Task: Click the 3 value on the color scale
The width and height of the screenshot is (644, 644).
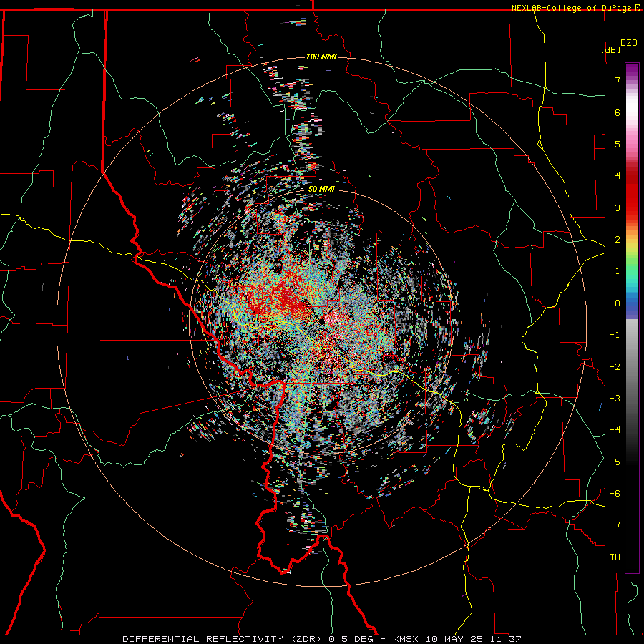Action: click(618, 208)
